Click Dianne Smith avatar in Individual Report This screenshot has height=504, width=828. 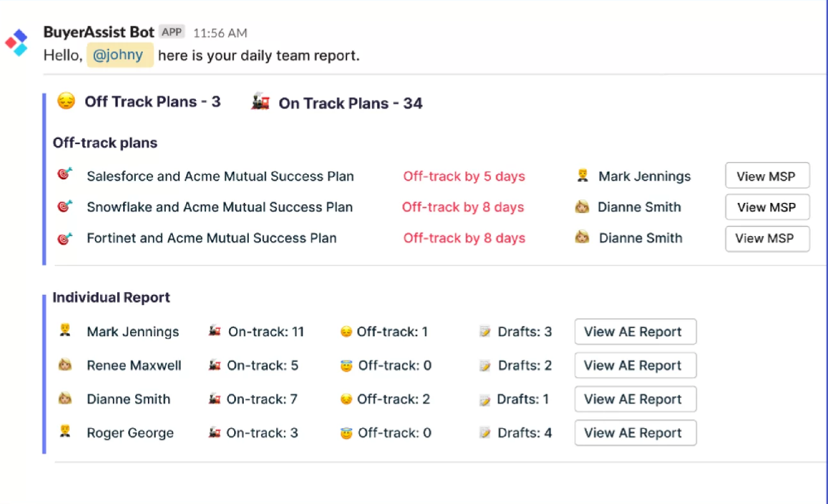click(64, 398)
